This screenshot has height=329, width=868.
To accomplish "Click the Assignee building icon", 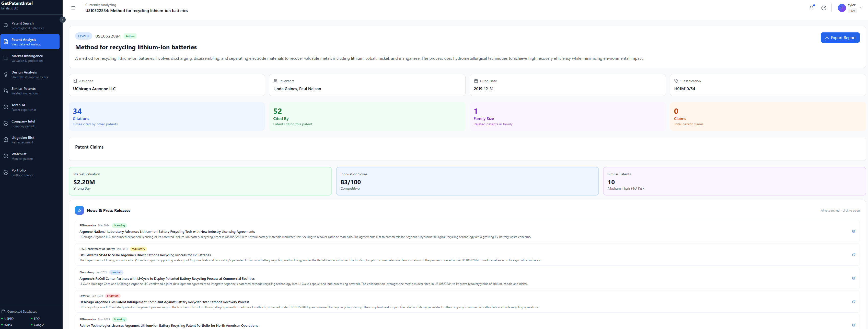I will point(75,81).
